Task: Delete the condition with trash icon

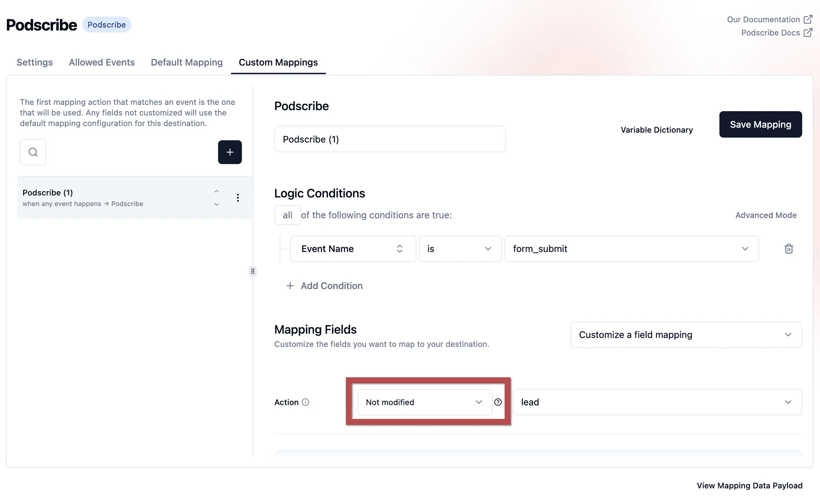Action: click(x=788, y=249)
